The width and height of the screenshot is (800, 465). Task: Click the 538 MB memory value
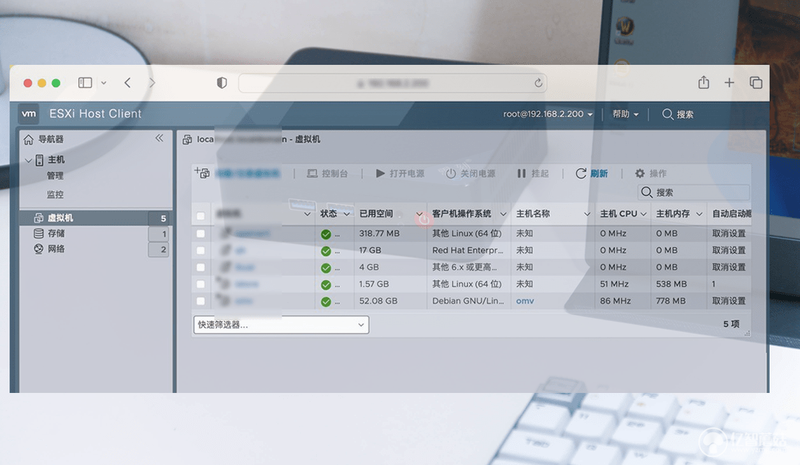[x=671, y=284]
